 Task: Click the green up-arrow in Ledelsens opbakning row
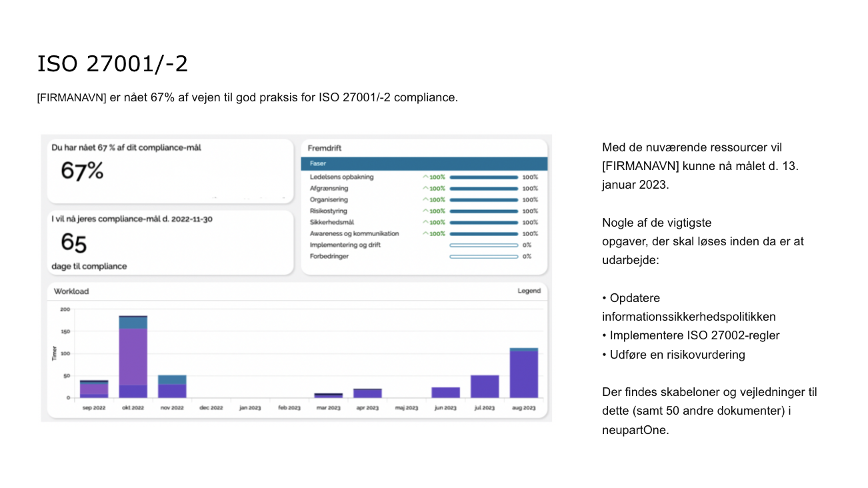pos(425,177)
